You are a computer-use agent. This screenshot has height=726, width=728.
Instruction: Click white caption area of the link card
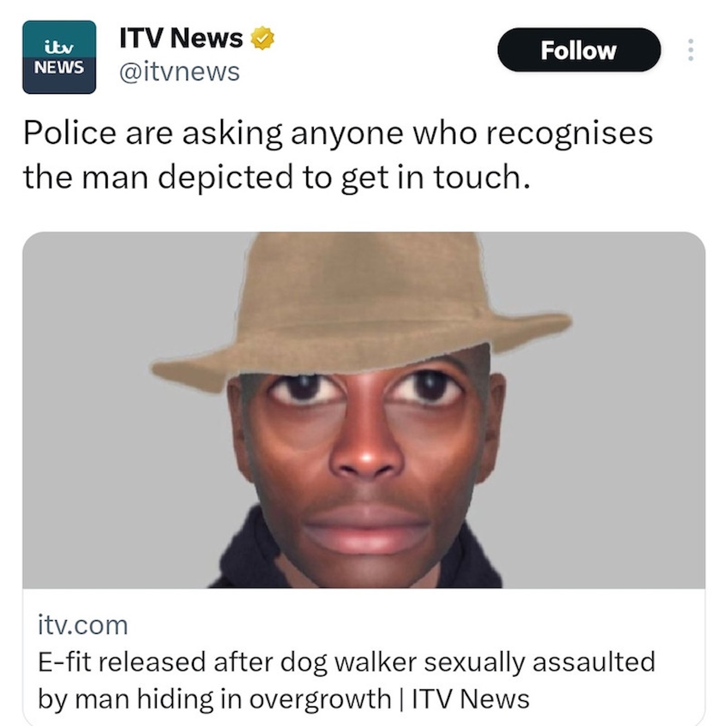click(x=364, y=657)
